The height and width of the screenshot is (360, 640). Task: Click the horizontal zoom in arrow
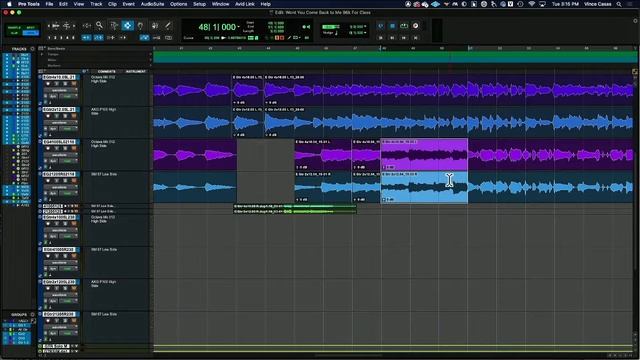[x=74, y=26]
